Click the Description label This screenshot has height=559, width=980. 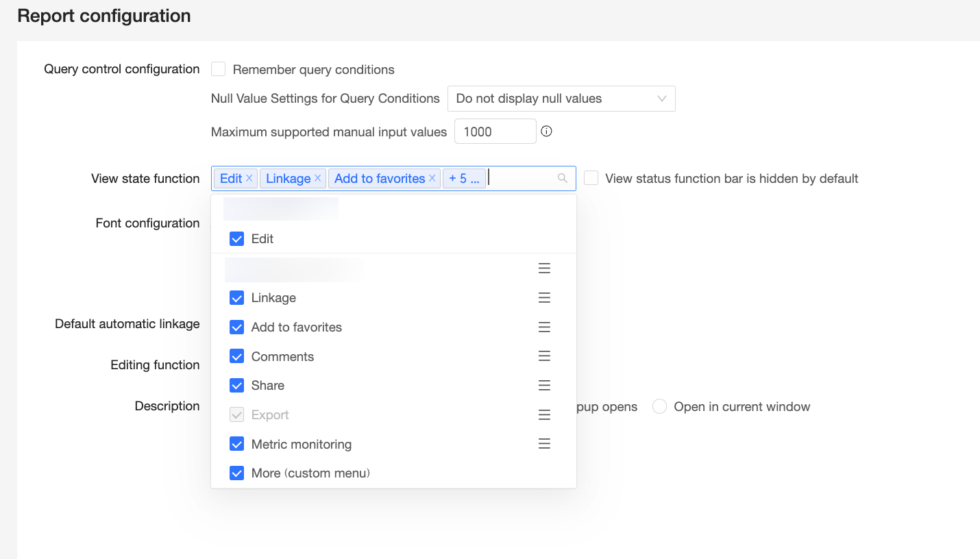(x=167, y=406)
